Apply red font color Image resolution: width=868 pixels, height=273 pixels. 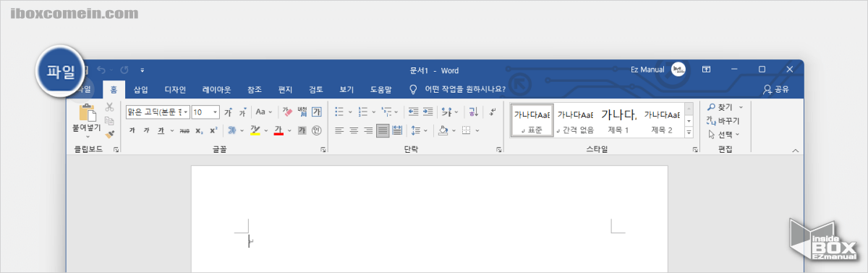tap(278, 130)
